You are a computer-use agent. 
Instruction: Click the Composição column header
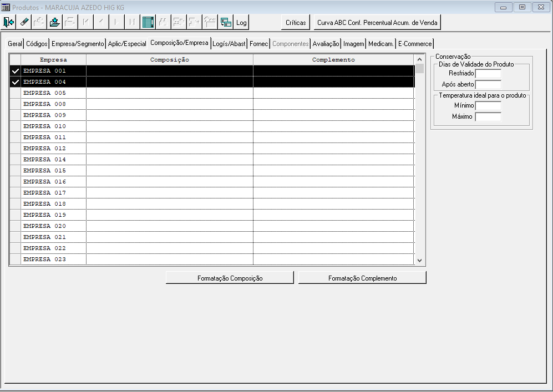click(170, 59)
